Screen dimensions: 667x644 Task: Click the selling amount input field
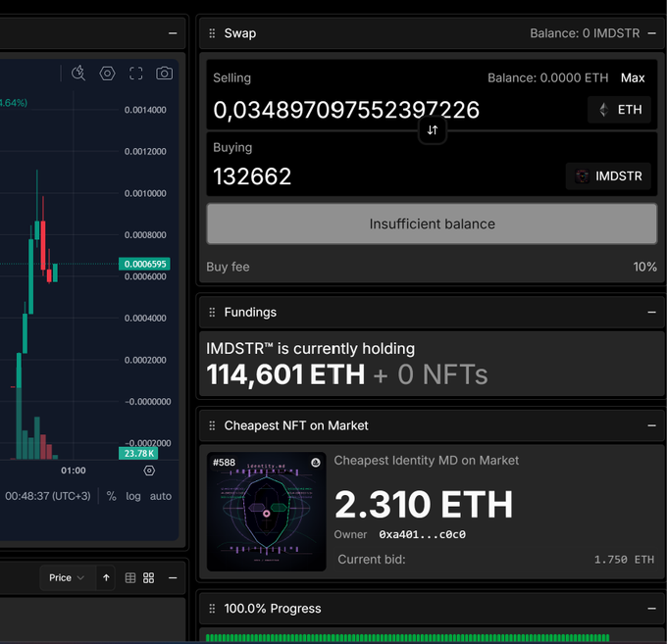[x=346, y=110]
